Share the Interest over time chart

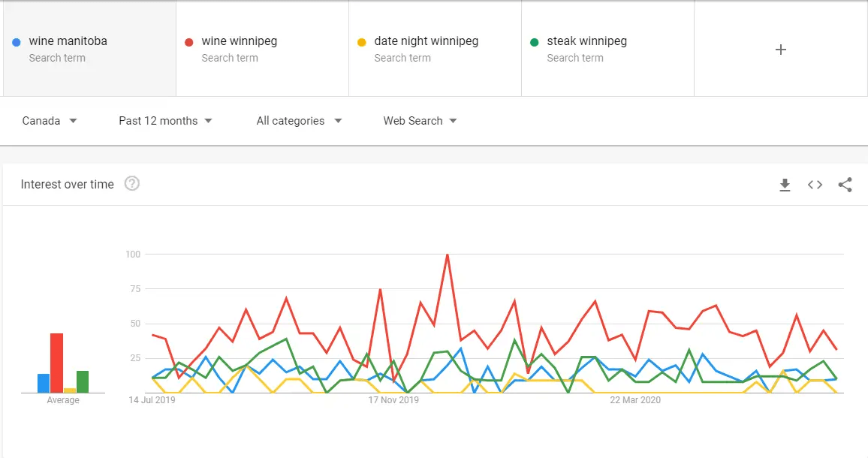point(845,185)
